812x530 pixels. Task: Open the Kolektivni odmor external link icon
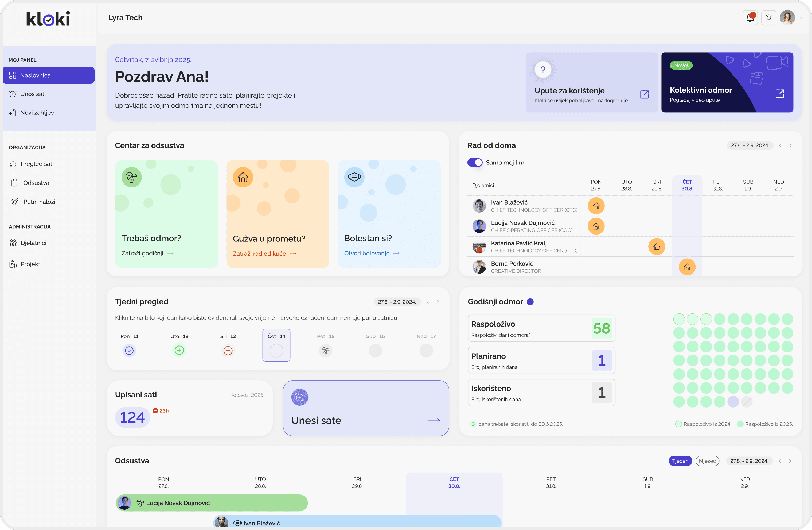pyautogui.click(x=780, y=94)
